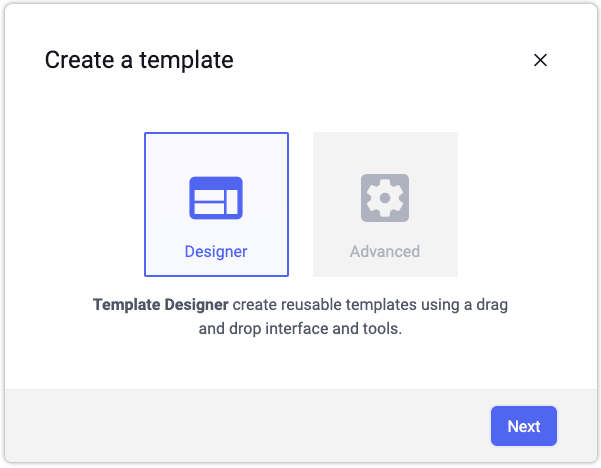
Task: Click the gray gear icon for Advanced
Action: click(385, 198)
